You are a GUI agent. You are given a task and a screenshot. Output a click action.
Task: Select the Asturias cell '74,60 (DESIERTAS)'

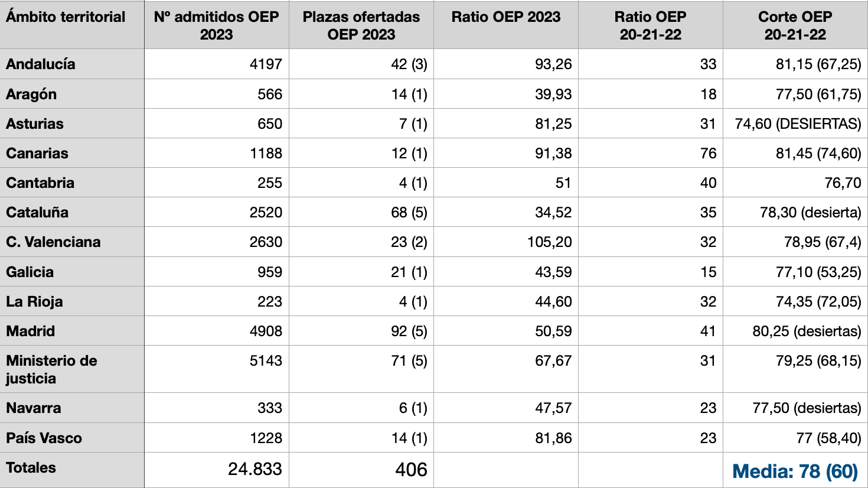(x=798, y=123)
